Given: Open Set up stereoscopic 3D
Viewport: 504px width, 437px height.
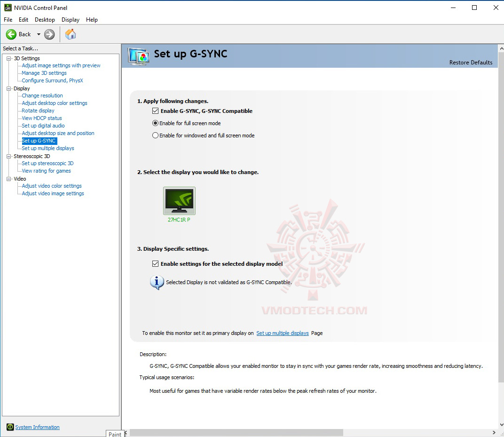Looking at the screenshot, I should pos(47,163).
